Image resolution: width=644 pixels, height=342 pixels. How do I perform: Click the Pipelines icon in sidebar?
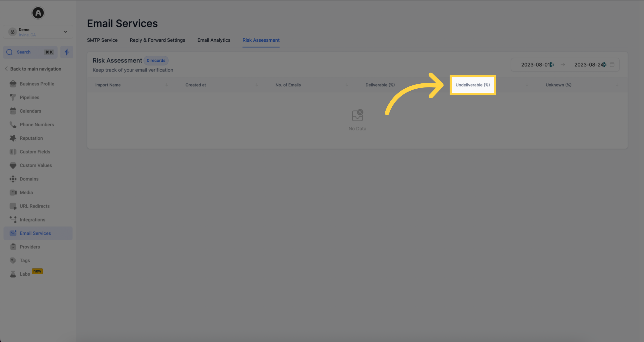click(13, 97)
